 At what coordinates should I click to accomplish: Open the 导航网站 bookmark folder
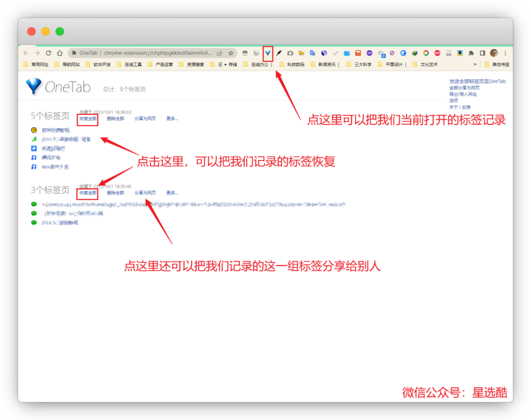tap(67, 64)
